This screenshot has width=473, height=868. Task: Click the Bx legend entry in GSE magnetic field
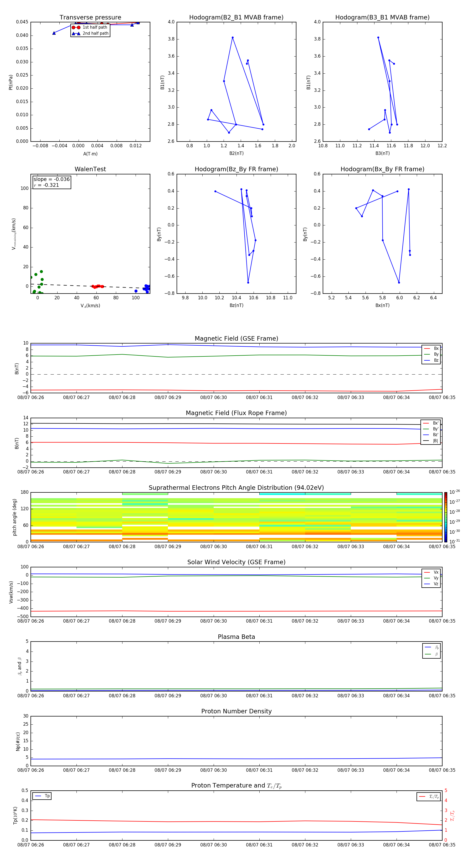click(431, 349)
